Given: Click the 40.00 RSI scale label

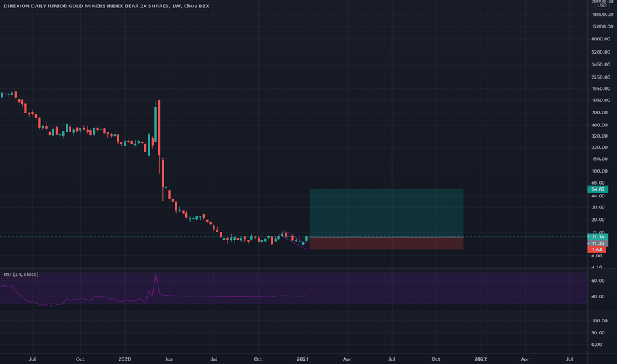Looking at the screenshot, I should (598, 296).
